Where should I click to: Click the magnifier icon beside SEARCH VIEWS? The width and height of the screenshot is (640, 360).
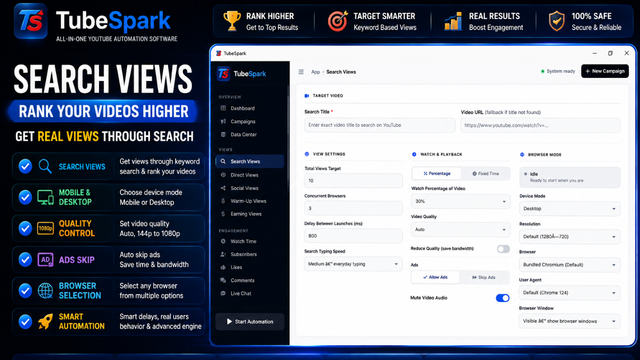[x=45, y=166]
